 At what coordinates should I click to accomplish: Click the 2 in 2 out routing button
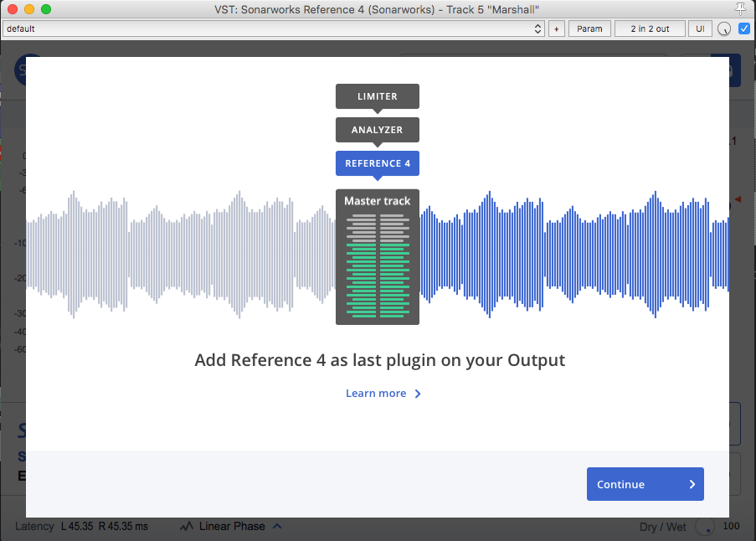pyautogui.click(x=650, y=29)
